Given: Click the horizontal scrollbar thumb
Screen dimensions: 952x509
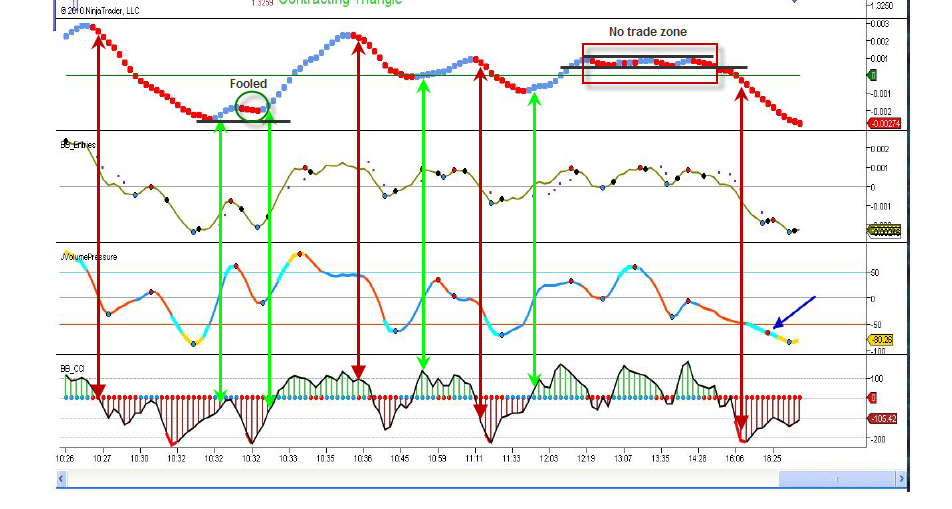Looking at the screenshot, I should pos(837,479).
